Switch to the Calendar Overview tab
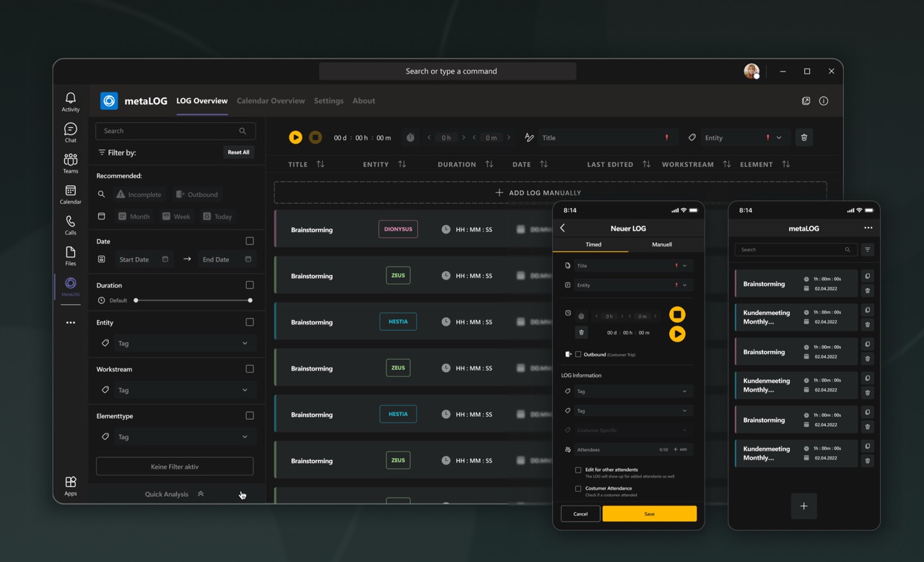 (271, 101)
